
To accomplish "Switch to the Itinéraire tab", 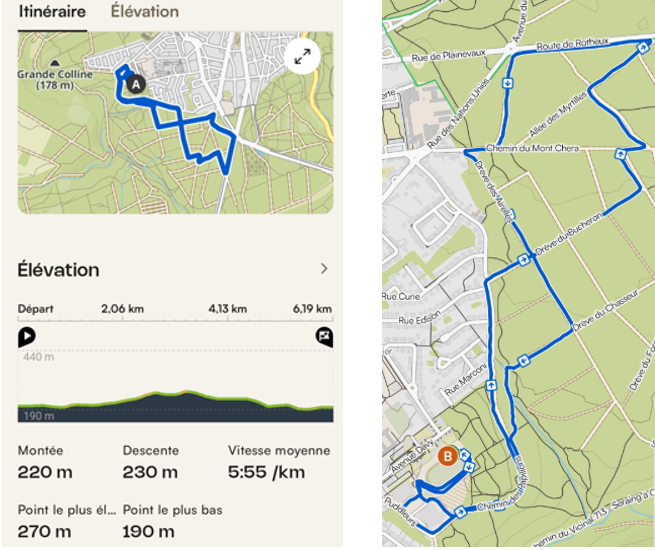I will coord(51,12).
